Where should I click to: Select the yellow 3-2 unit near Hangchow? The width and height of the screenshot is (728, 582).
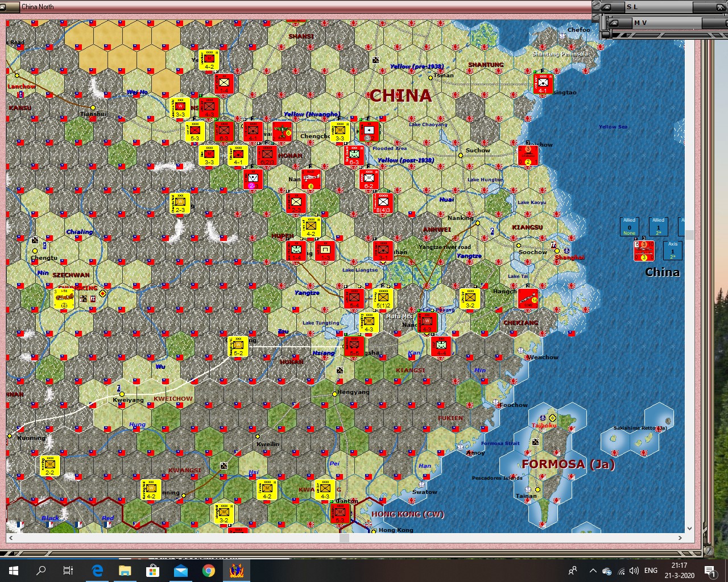470,299
